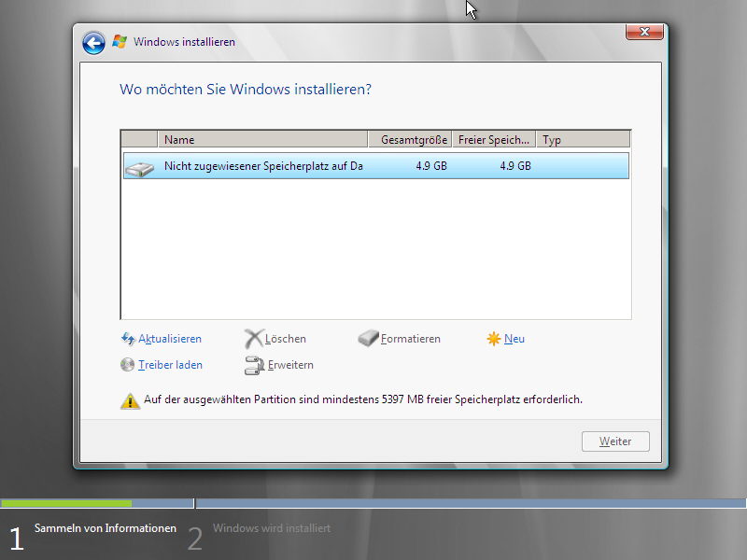Screen dimensions: 747x560
Task: Select 'Nicht zugewiesener Speicherplatz auf Da' row
Action: 376,166
